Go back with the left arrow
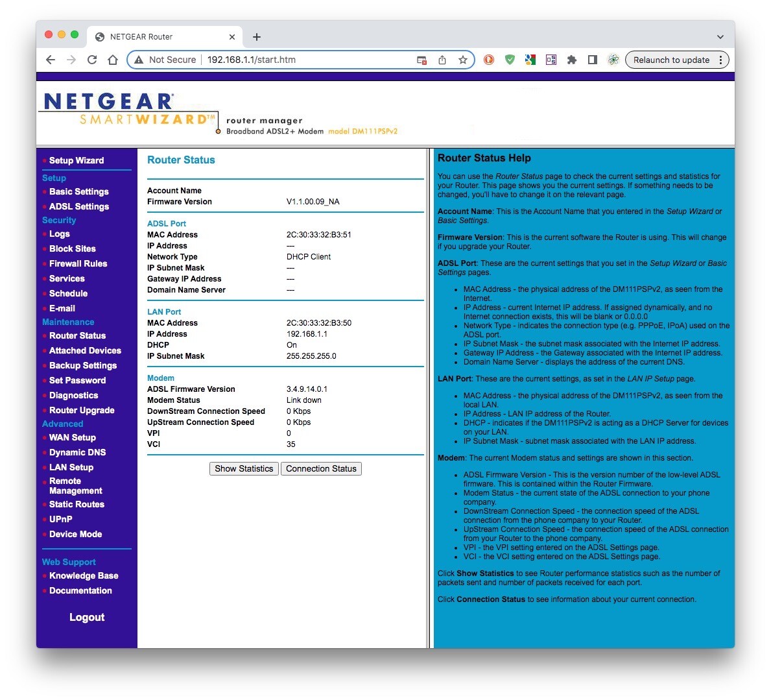 pos(50,60)
